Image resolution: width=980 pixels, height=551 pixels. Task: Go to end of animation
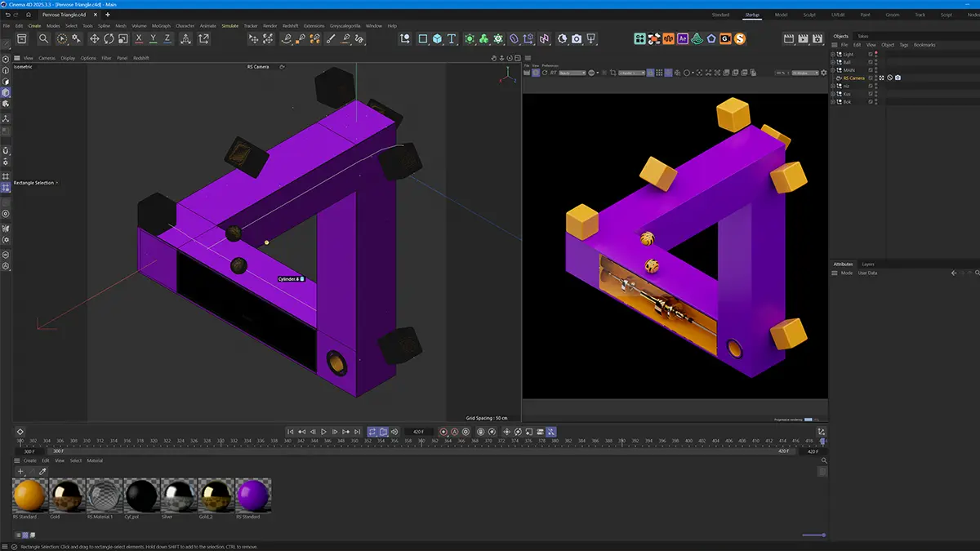pyautogui.click(x=356, y=432)
